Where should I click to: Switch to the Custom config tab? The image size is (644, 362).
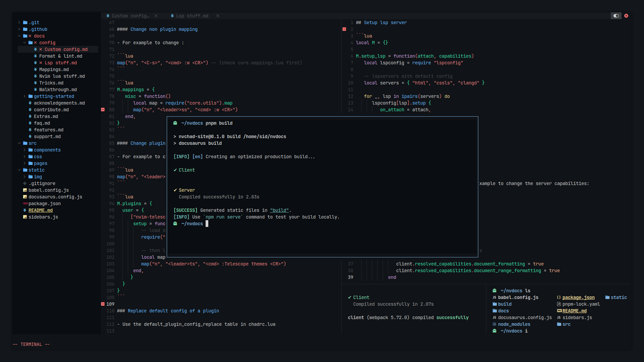(x=130, y=16)
